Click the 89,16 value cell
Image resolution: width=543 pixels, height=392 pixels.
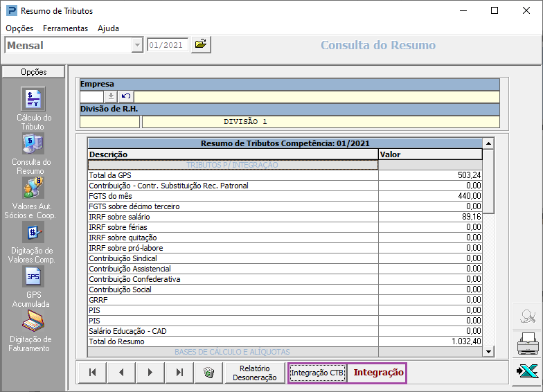coord(430,217)
